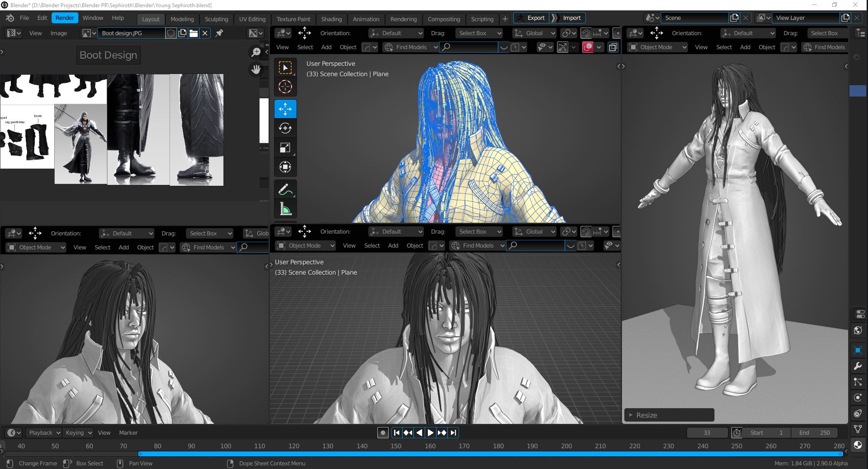The image size is (868, 469).
Task: Click the Blender logo menu icon
Action: pos(10,18)
